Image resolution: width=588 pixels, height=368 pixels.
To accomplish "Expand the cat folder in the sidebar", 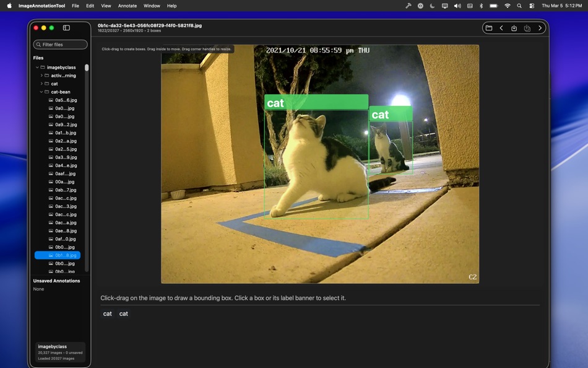I will point(41,83).
